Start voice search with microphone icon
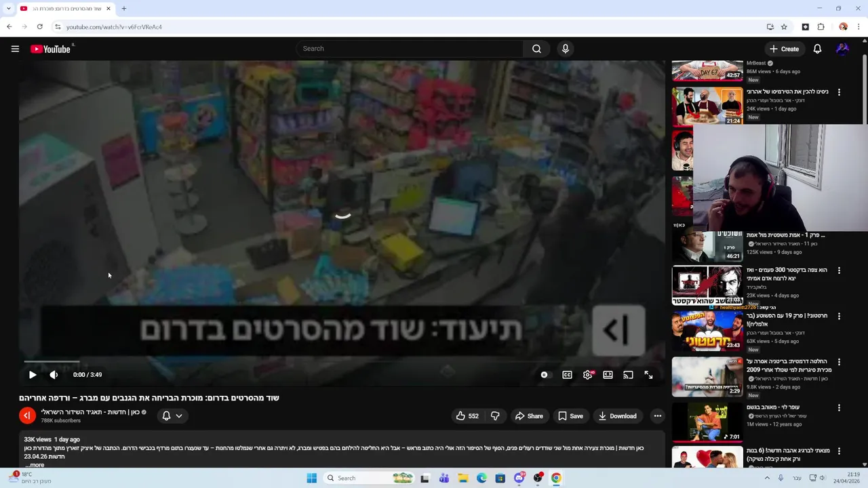 click(x=565, y=49)
